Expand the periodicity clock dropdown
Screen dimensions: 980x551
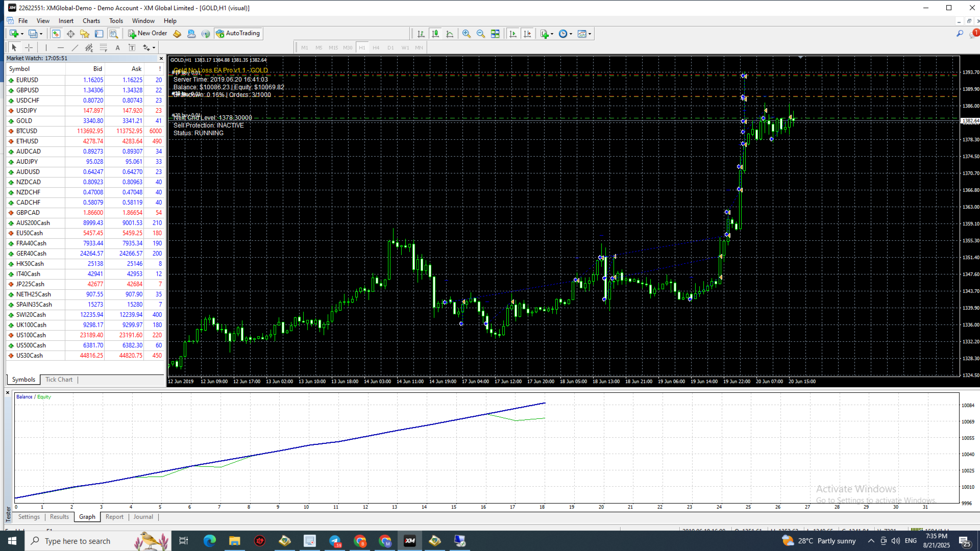pos(571,34)
